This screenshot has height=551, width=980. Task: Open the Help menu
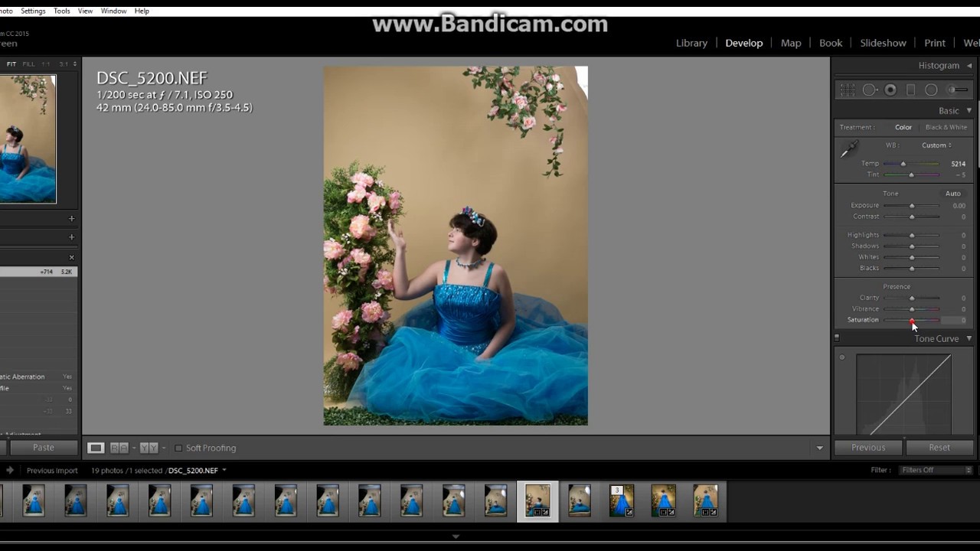click(x=142, y=11)
